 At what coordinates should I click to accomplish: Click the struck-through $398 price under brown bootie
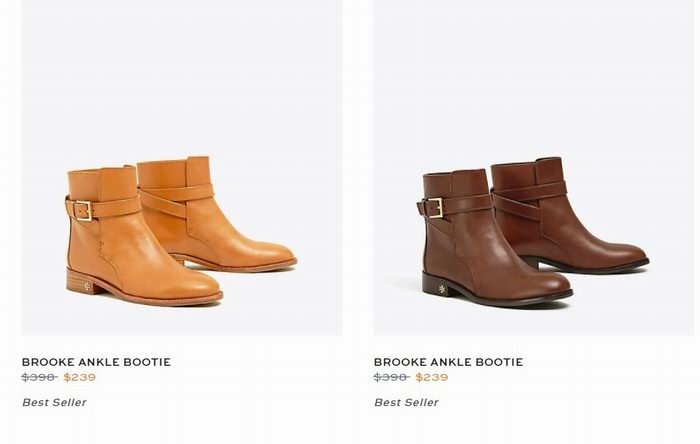(392, 378)
